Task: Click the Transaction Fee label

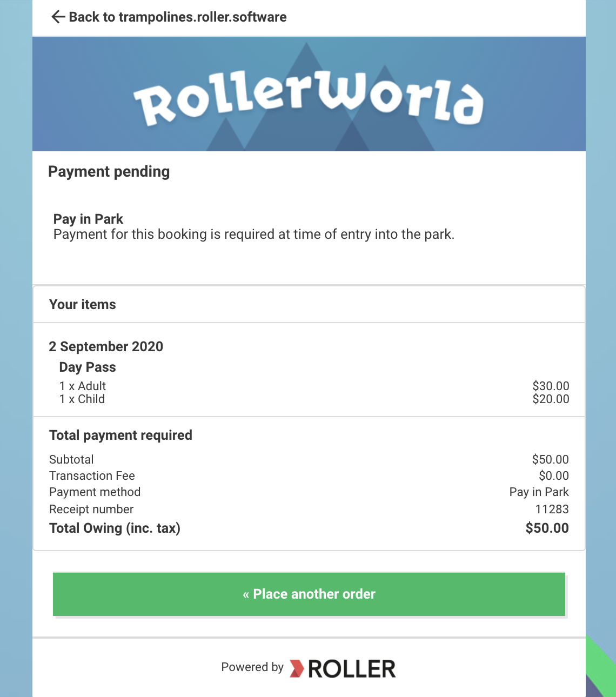Action: (92, 475)
